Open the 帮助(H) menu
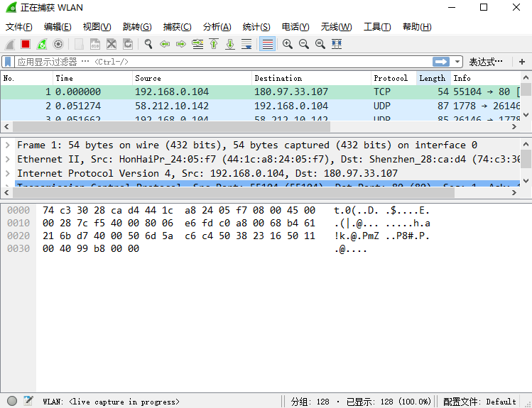The width and height of the screenshot is (532, 408). 417,27
